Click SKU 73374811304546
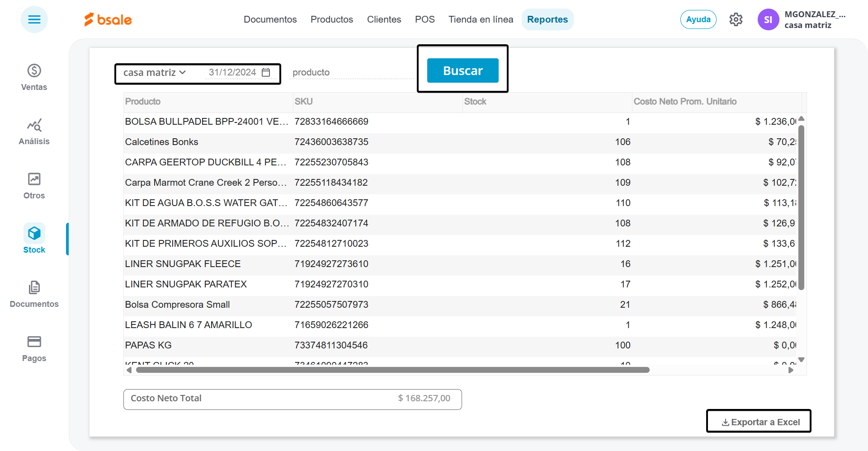Image resolution: width=868 pixels, height=451 pixels. (x=331, y=345)
